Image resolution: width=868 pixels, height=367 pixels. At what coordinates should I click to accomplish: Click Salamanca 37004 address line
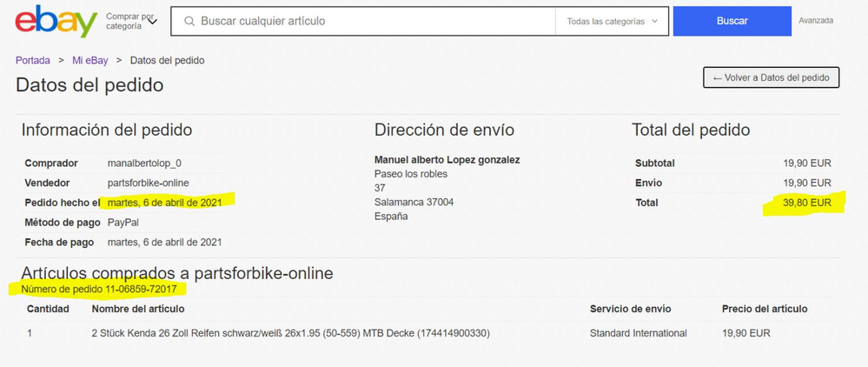[414, 203]
